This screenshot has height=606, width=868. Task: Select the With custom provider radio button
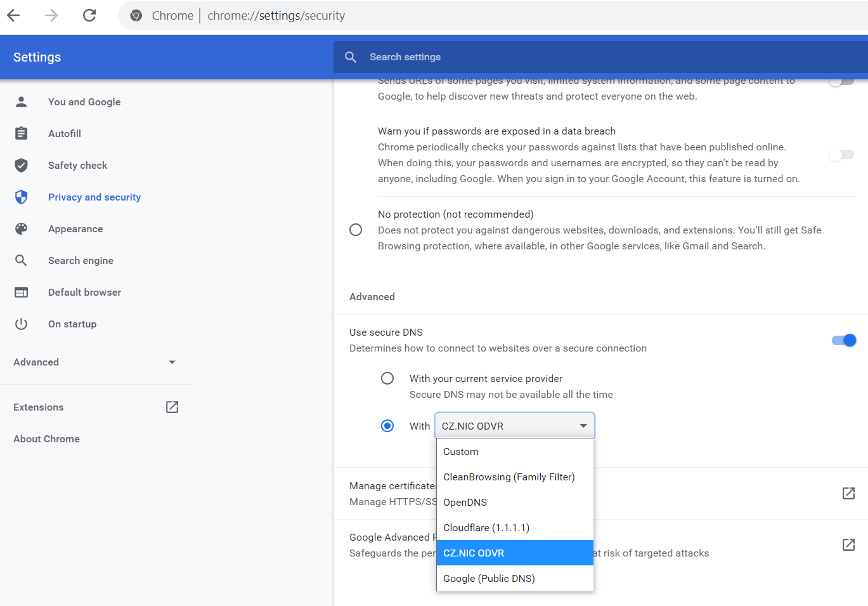point(387,426)
